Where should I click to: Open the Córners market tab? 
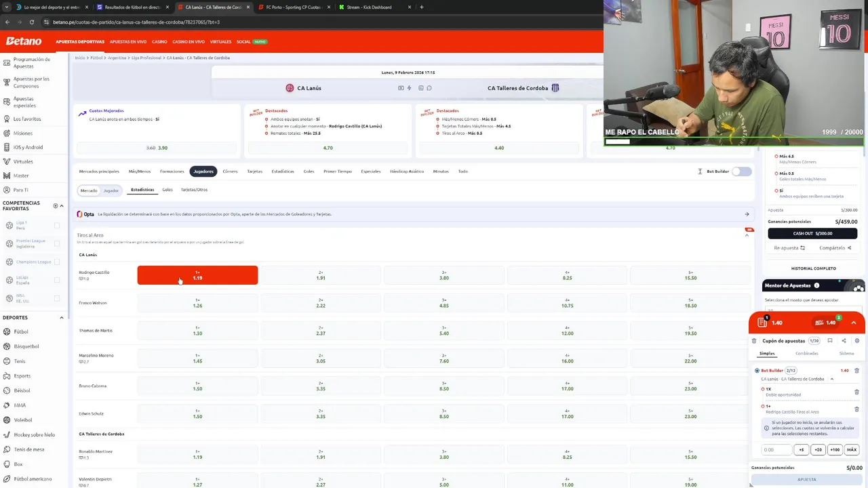(230, 171)
